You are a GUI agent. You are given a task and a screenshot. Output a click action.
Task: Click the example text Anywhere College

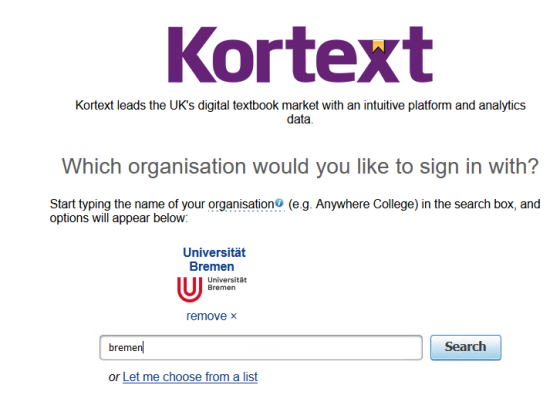click(x=367, y=204)
